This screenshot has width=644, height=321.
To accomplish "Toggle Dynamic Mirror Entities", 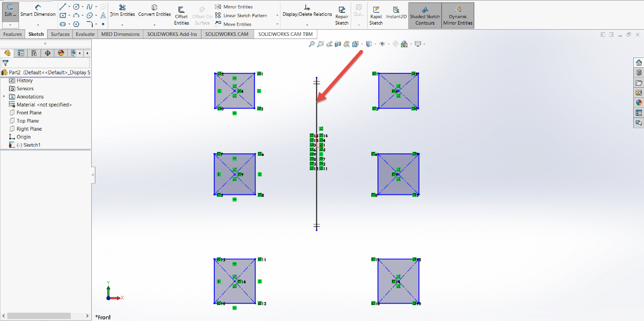I will tap(457, 15).
